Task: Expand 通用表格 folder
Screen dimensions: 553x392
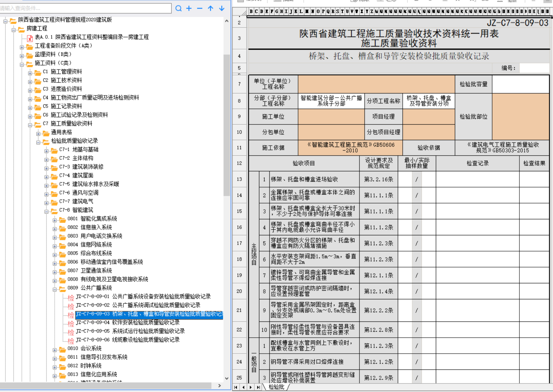Action: (x=38, y=134)
